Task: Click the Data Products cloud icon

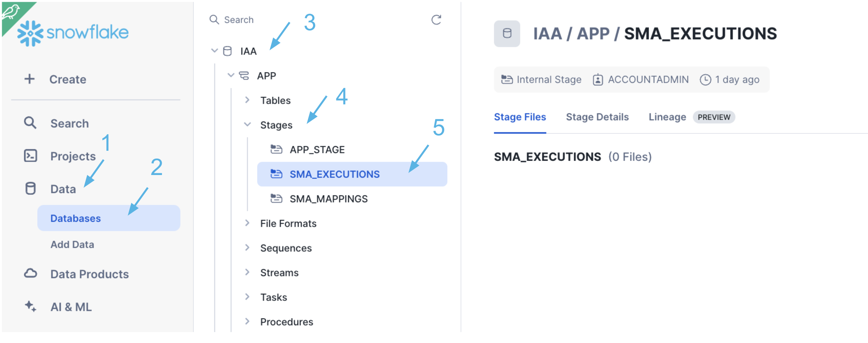Action: [x=31, y=273]
